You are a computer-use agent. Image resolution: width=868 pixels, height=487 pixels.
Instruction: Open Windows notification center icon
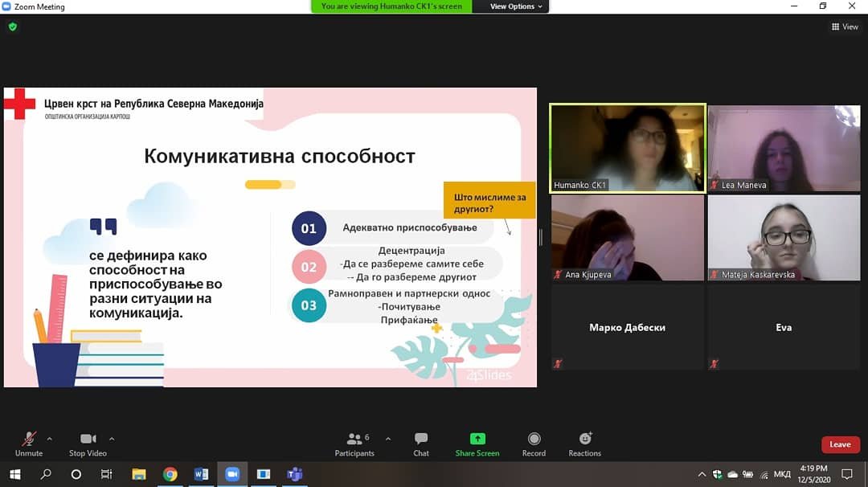pyautogui.click(x=845, y=474)
